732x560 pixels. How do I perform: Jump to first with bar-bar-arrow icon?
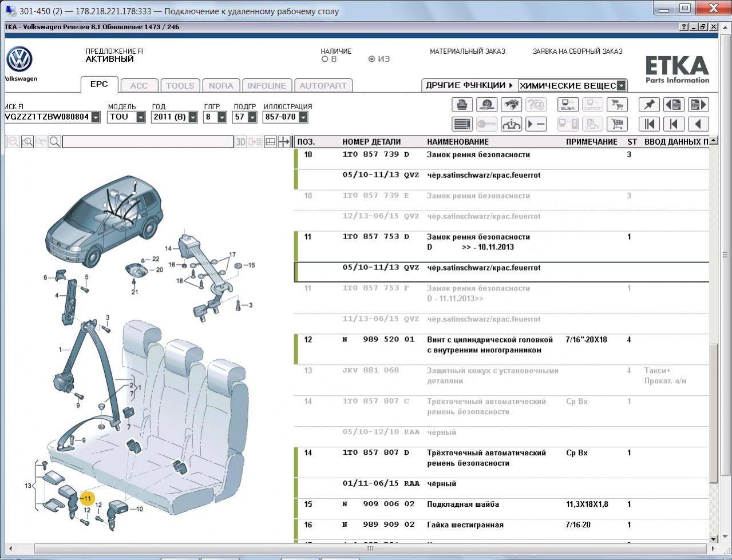click(649, 124)
